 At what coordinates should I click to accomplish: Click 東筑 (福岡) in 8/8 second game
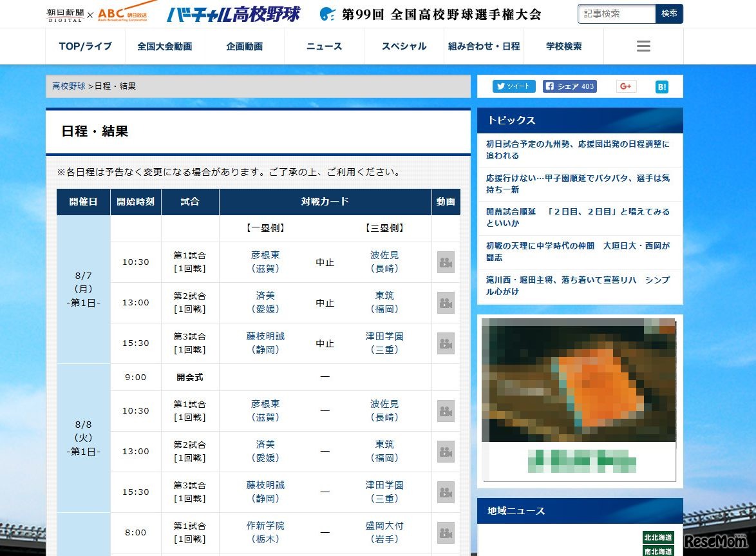[x=384, y=451]
